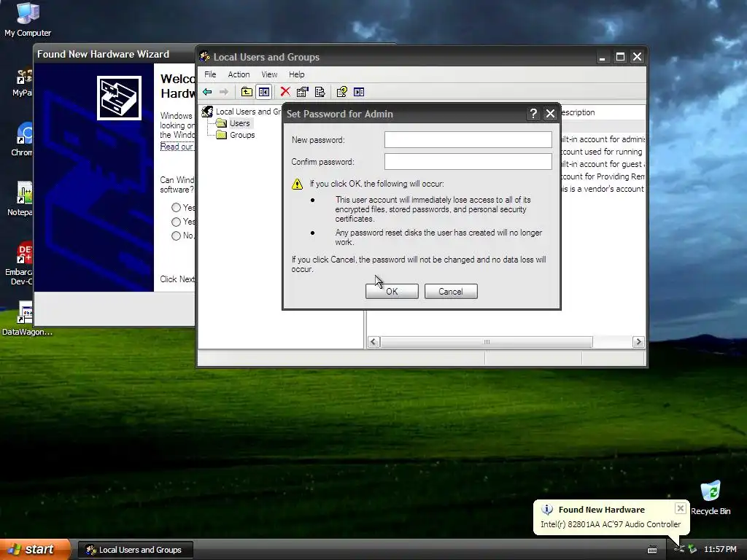Close the Set Password for Admin dialog
This screenshot has height=560, width=747.
pyautogui.click(x=550, y=114)
